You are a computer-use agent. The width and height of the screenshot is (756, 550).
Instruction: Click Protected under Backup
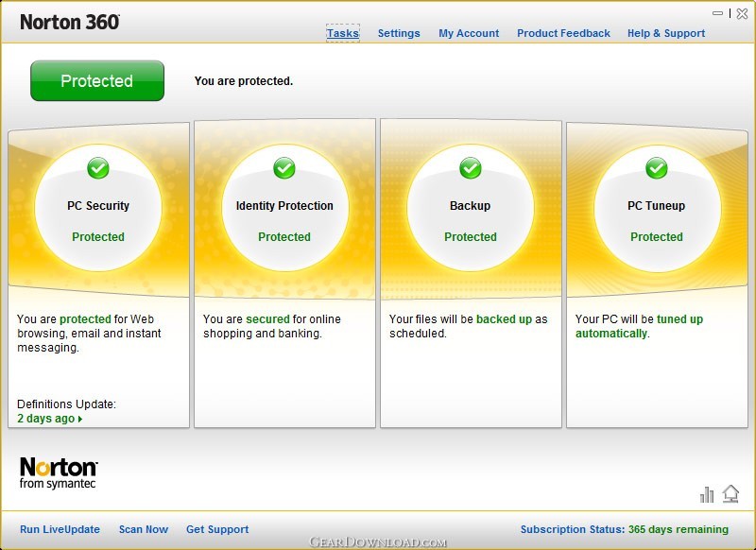pos(471,236)
